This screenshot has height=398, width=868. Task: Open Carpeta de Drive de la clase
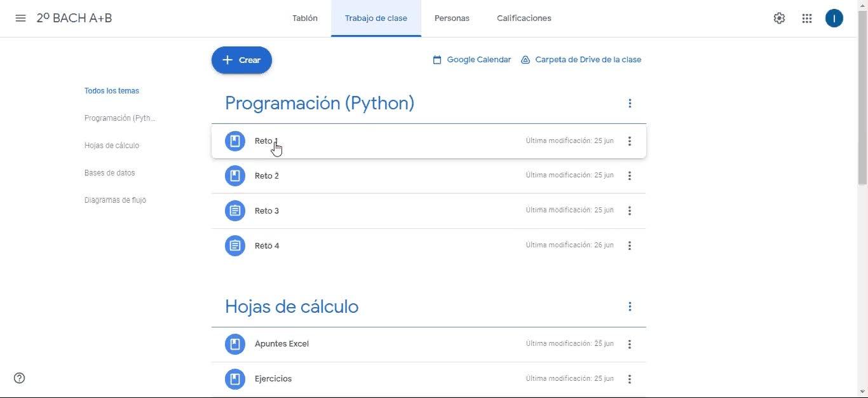click(x=581, y=60)
